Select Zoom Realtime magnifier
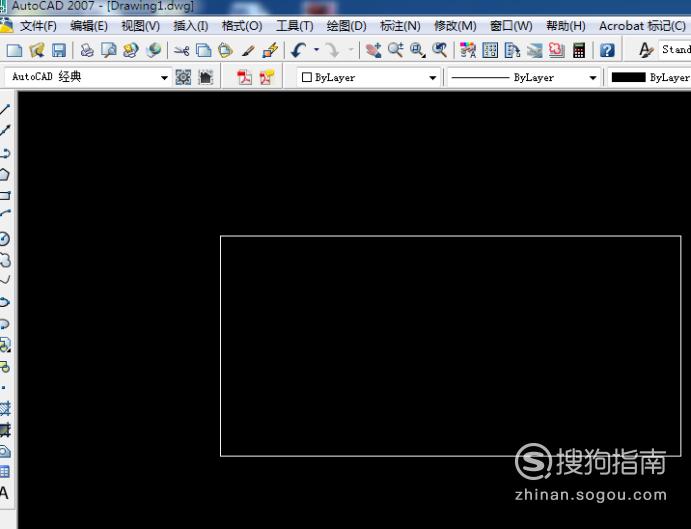The image size is (691, 529). click(x=395, y=50)
